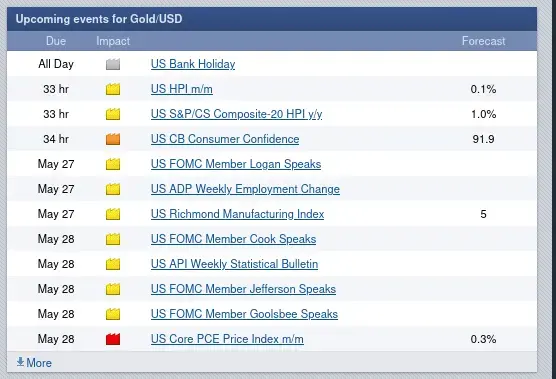Screen dimensions: 556x379
Task: Click impact icon for ADP Weekly Employment Change
Action: click(x=113, y=189)
